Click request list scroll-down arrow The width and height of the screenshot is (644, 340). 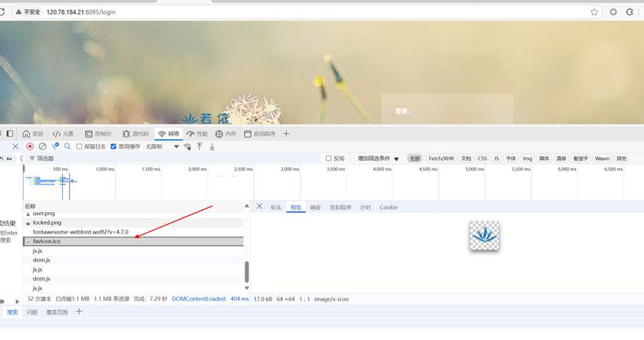click(x=247, y=288)
